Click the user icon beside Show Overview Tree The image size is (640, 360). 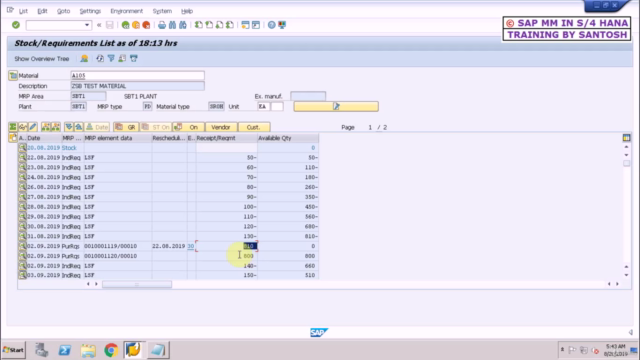[x=84, y=59]
